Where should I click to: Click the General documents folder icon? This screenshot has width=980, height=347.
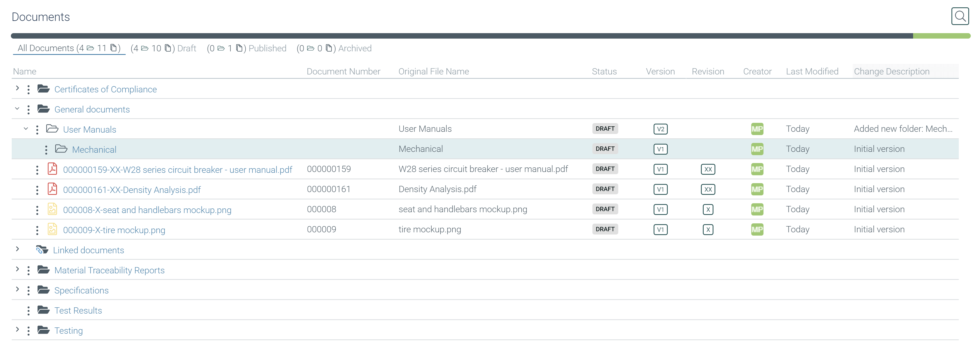[43, 109]
